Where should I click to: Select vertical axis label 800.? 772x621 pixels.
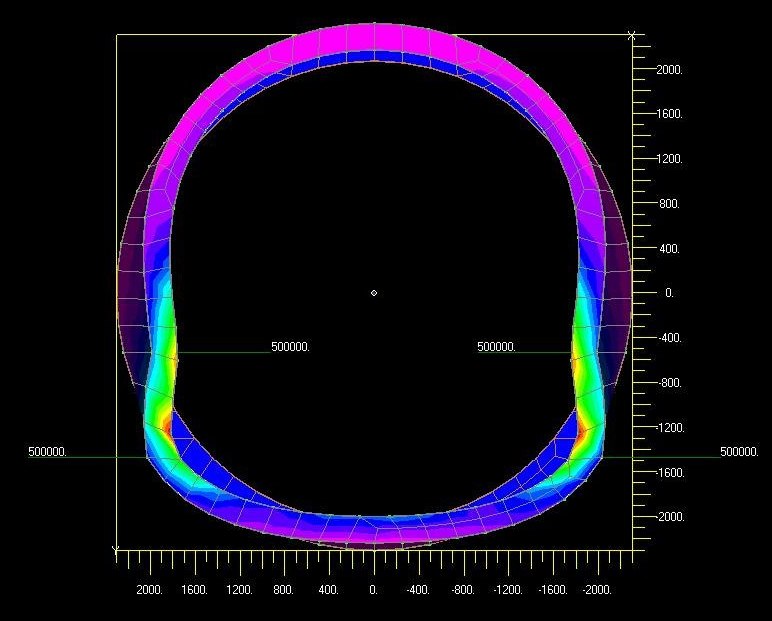[669, 203]
